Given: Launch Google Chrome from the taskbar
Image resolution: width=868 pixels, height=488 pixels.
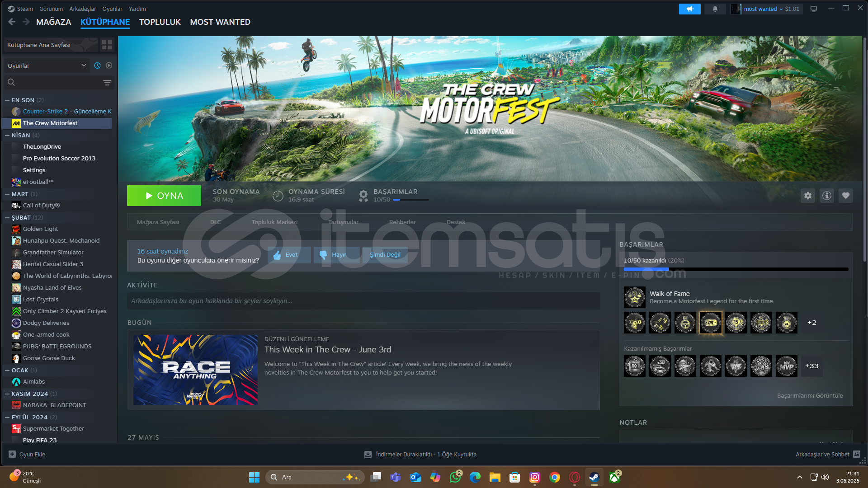Looking at the screenshot, I should coord(555,477).
